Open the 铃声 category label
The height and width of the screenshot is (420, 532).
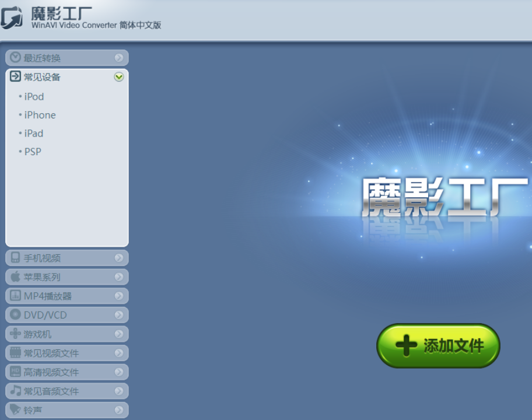(x=33, y=410)
